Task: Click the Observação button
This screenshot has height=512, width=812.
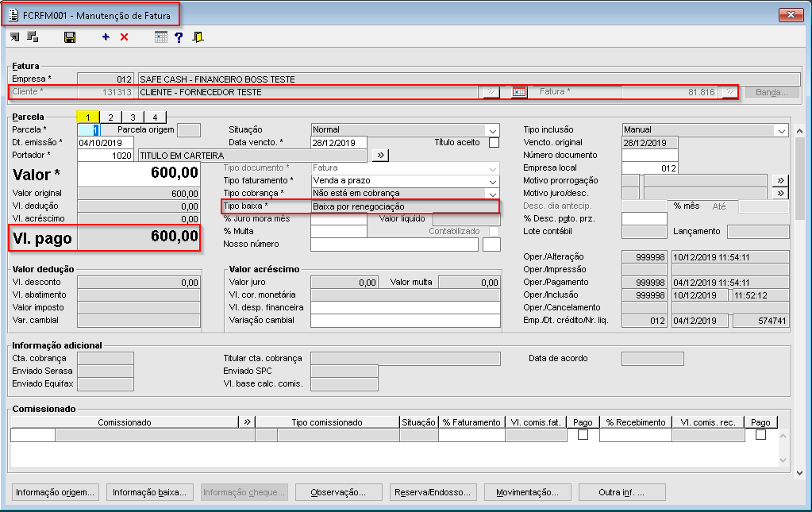Action: [338, 492]
